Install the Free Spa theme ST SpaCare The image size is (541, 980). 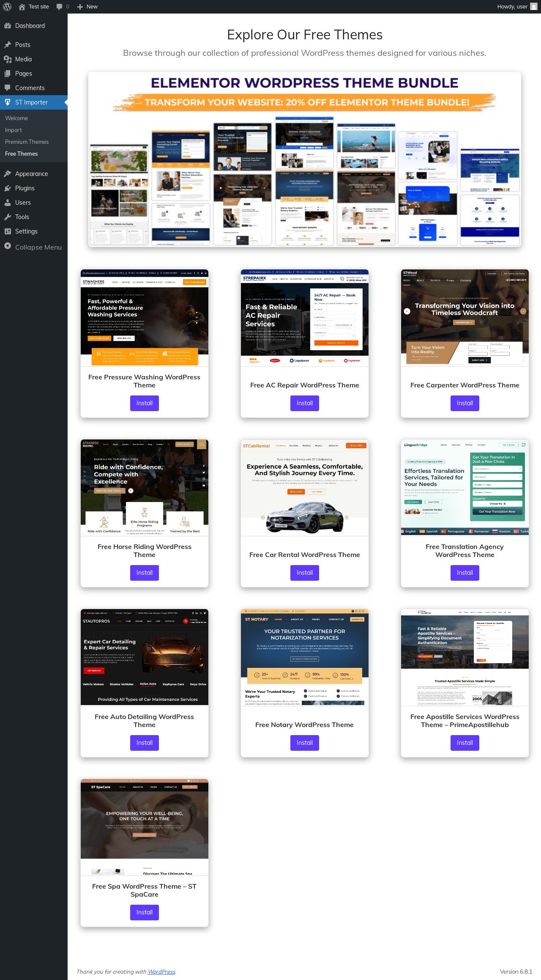click(145, 912)
